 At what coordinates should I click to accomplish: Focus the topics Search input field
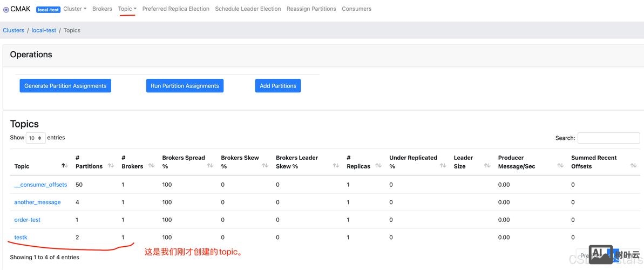(608, 138)
